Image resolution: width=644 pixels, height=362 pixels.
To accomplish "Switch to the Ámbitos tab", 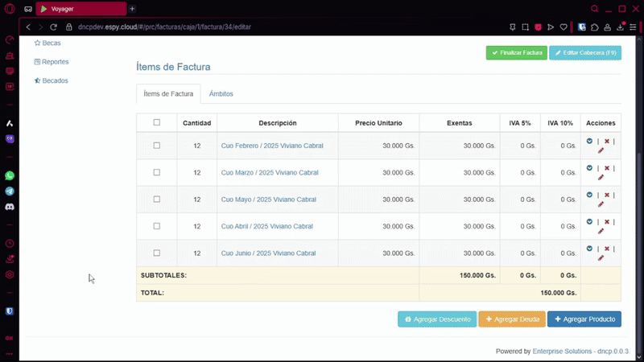I will point(221,94).
